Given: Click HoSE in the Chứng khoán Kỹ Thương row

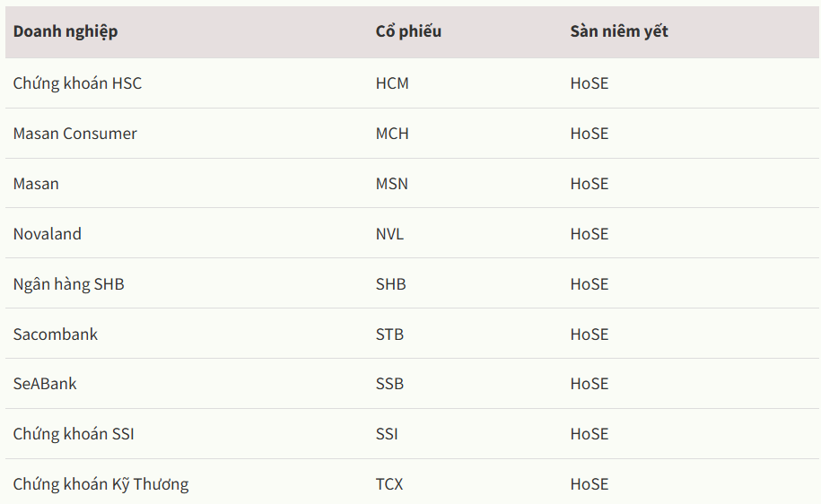Looking at the screenshot, I should (x=590, y=484).
